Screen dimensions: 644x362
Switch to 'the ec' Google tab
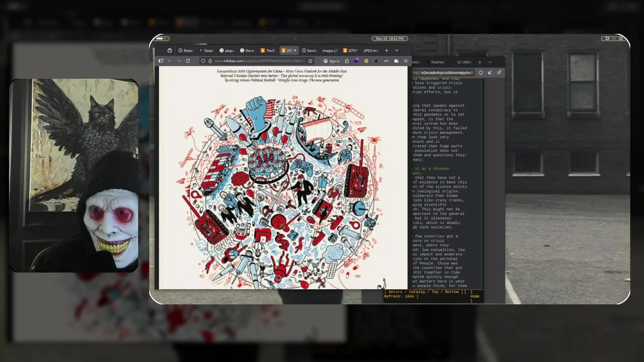[x=247, y=50]
